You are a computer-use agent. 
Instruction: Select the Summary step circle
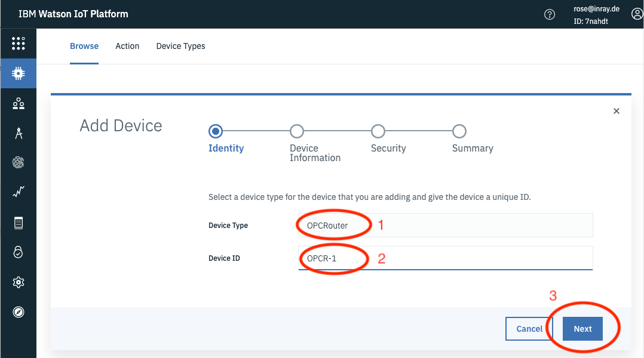(459, 131)
